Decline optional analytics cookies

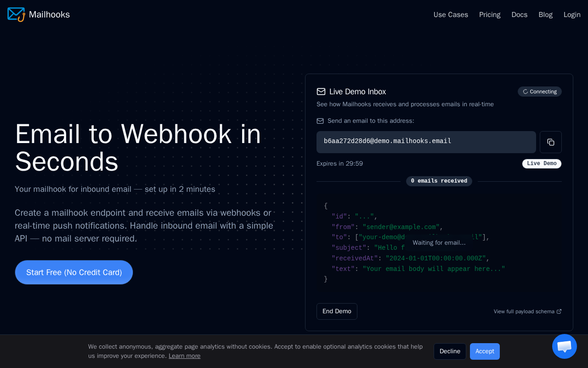pos(450,351)
